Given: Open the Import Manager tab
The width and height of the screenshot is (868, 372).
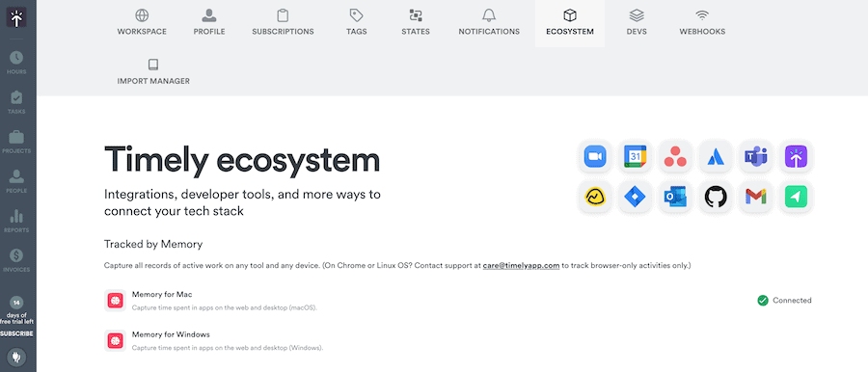Looking at the screenshot, I should coord(153,72).
